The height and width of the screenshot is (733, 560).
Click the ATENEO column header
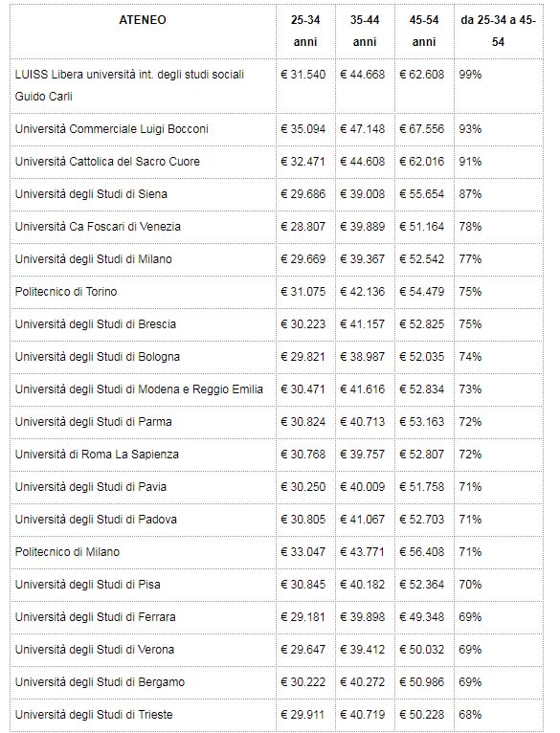coord(143,20)
